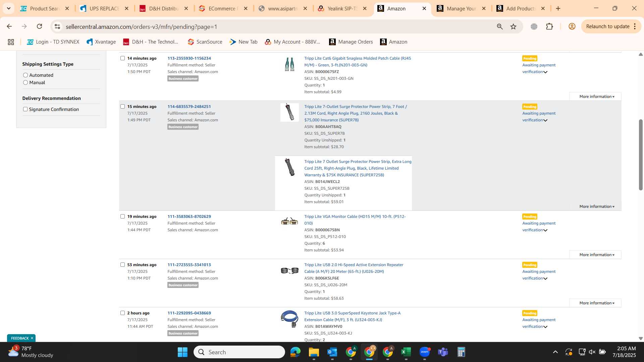Viewport: 644px width, 362px height.
Task: Launch File Explorer from taskbar
Action: [x=314, y=352]
